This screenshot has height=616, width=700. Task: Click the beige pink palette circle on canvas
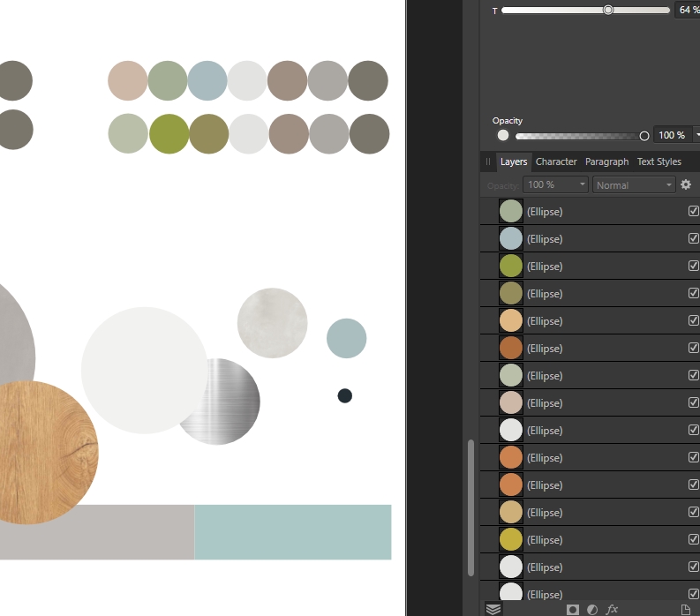point(128,80)
